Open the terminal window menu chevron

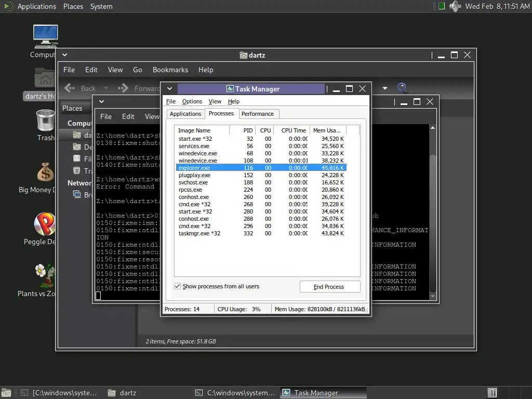coord(101,101)
